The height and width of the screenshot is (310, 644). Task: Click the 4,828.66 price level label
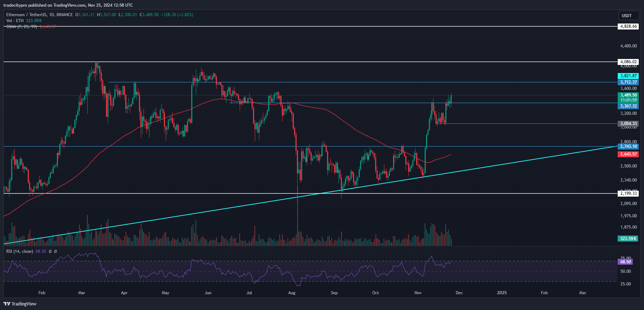(x=628, y=26)
